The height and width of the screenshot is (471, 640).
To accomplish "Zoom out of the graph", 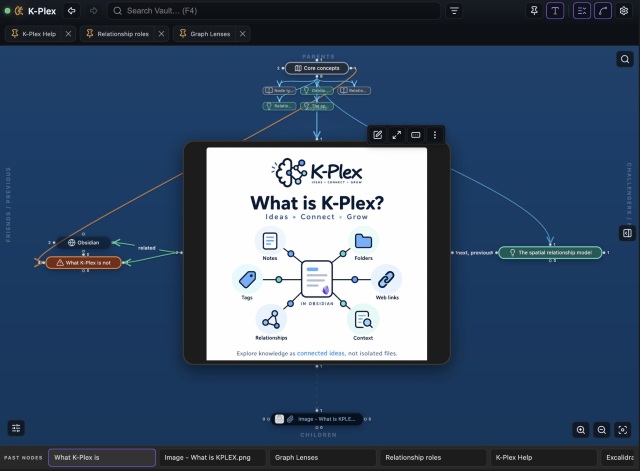I will click(x=602, y=430).
